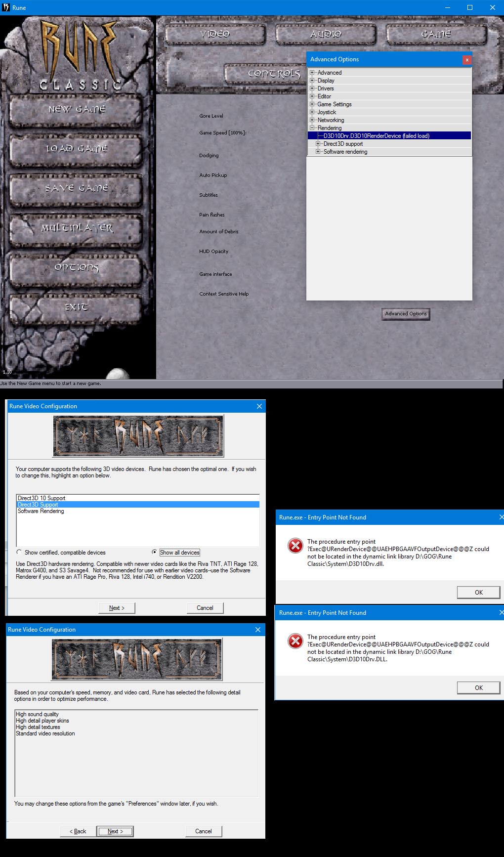Click OK in the D3D10Drv.DLL uppercase error dialog
Viewport: 504px width, 857px height.
(x=479, y=687)
